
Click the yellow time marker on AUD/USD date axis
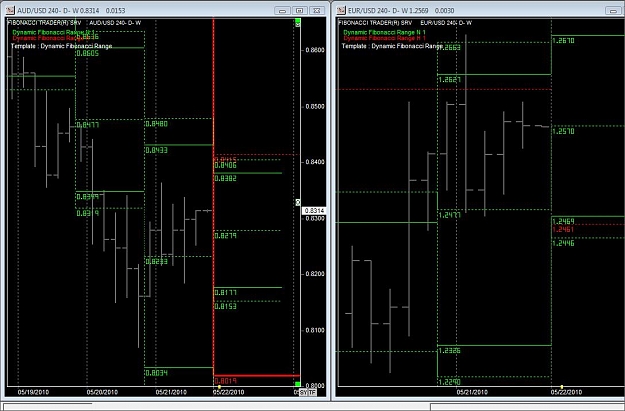pos(219,387)
